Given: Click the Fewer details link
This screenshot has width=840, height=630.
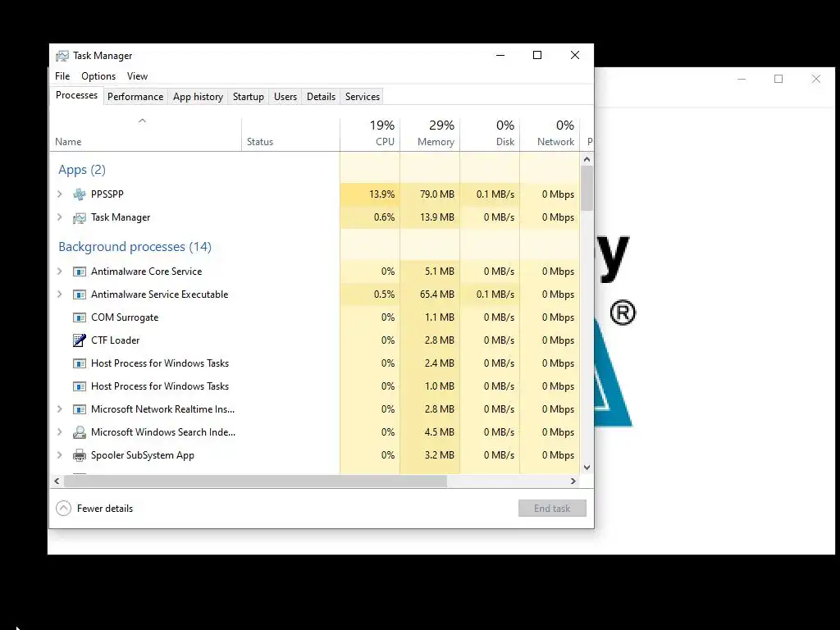Looking at the screenshot, I should pyautogui.click(x=104, y=509).
